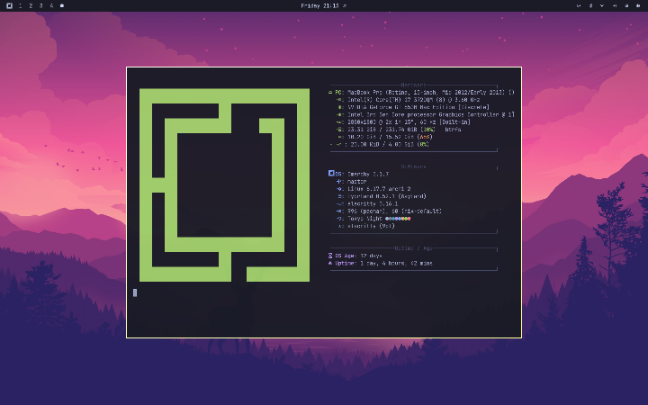Click the green disk usage percentage value
This screenshot has height=405, width=648.
coord(429,130)
